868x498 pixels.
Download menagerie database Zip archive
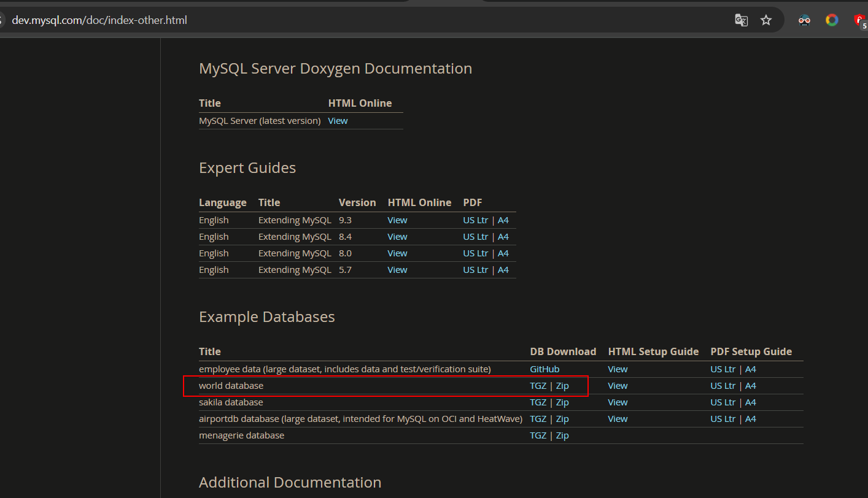click(562, 435)
